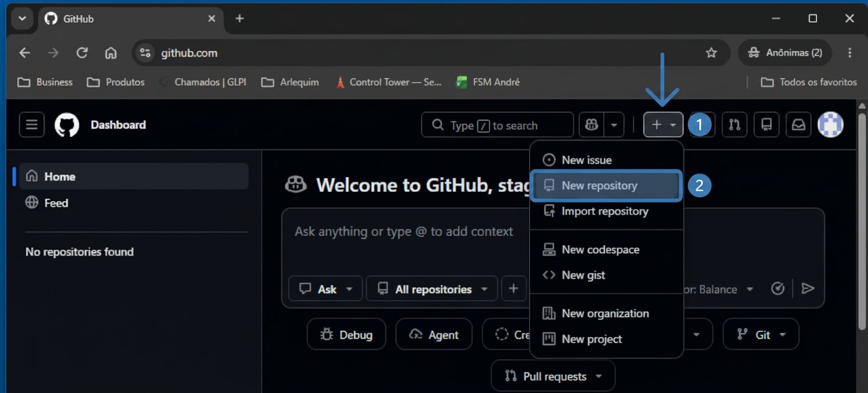Open the Git suggestion dropdown
868x393 pixels.
761,334
